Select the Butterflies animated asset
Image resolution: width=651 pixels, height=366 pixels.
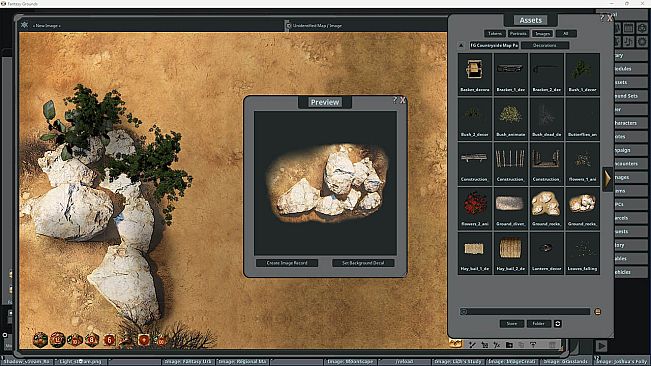(x=582, y=118)
